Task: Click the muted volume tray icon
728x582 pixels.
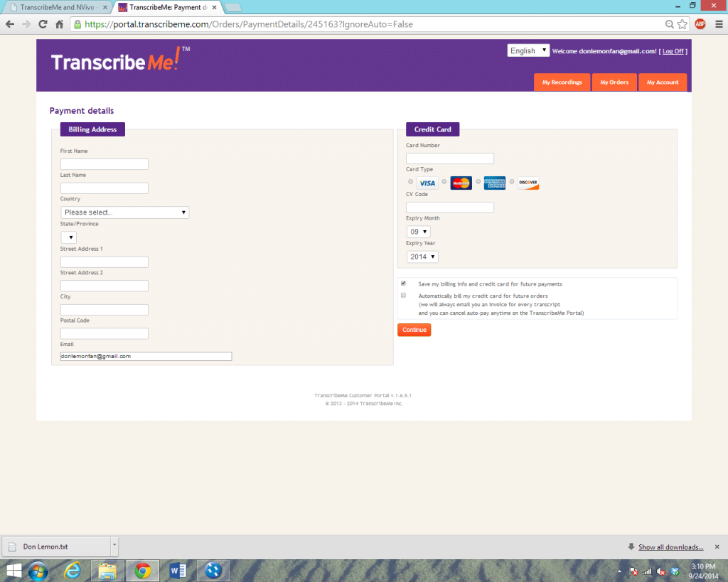Action: pos(660,571)
